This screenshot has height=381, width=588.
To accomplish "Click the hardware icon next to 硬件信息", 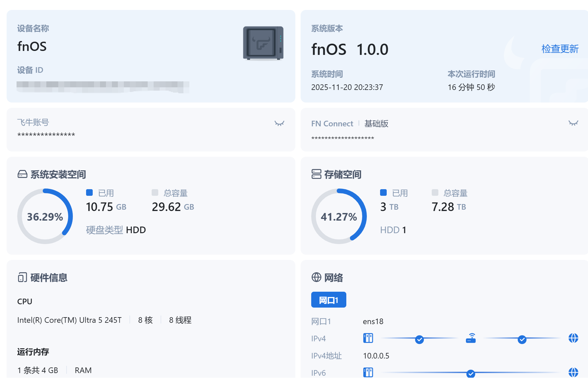I will tap(23, 277).
